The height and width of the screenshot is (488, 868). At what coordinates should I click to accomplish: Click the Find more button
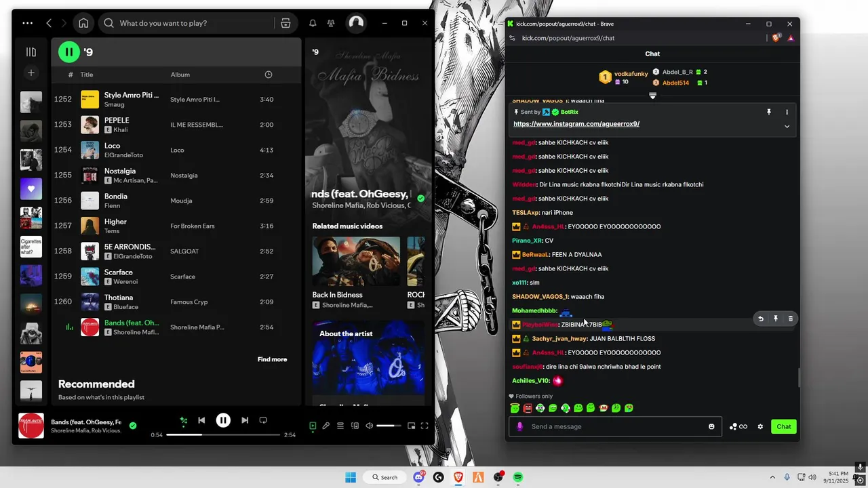[x=272, y=359]
